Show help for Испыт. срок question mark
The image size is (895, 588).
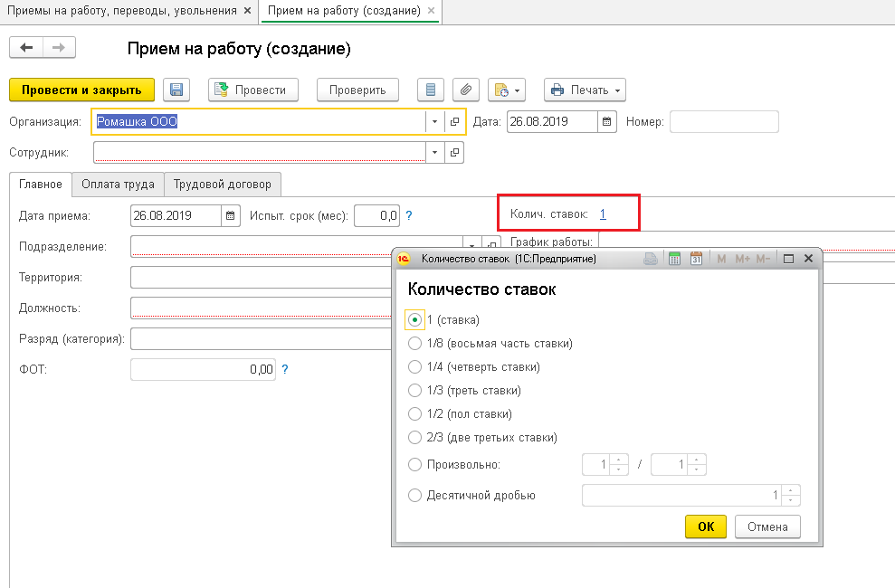pos(409,215)
